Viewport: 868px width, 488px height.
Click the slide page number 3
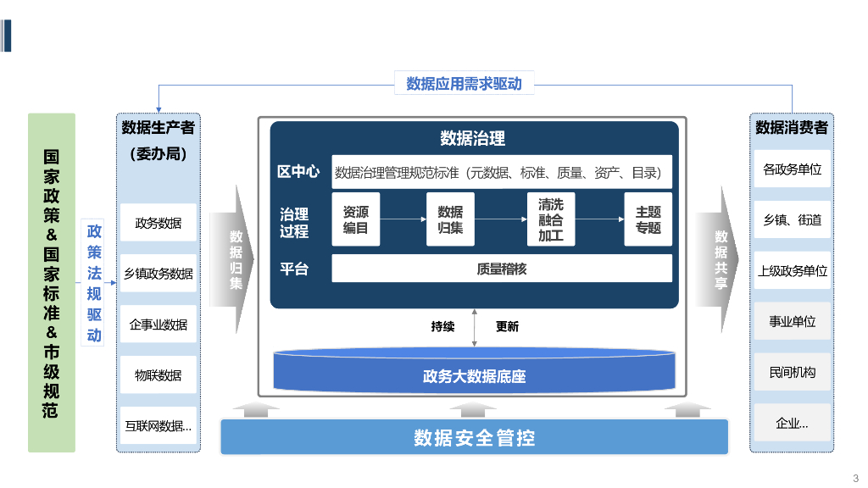856,478
